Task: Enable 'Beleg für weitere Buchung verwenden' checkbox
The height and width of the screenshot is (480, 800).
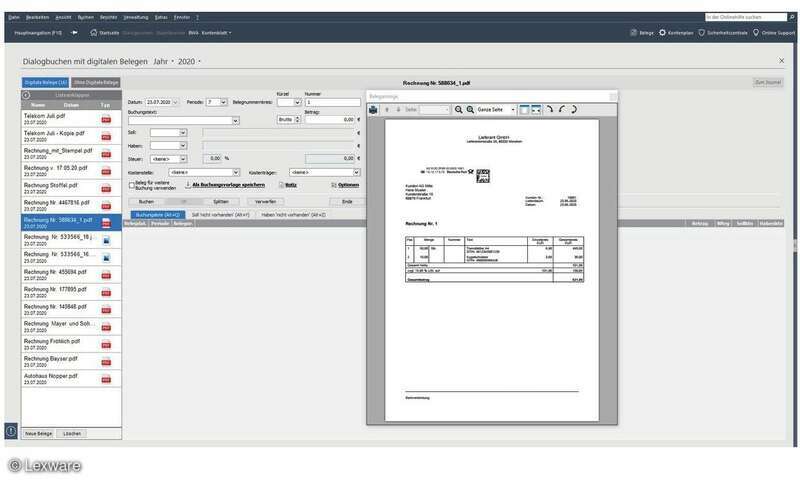Action: point(131,185)
